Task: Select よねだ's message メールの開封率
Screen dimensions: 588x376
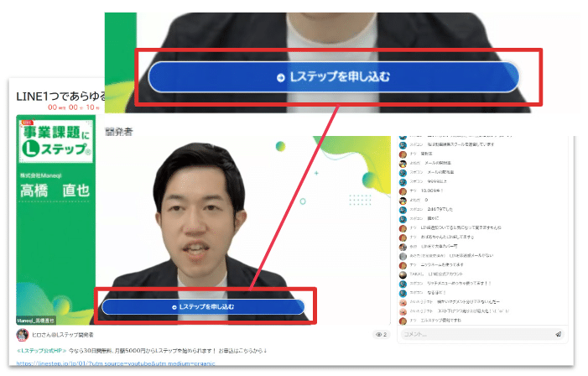Action: (x=438, y=163)
